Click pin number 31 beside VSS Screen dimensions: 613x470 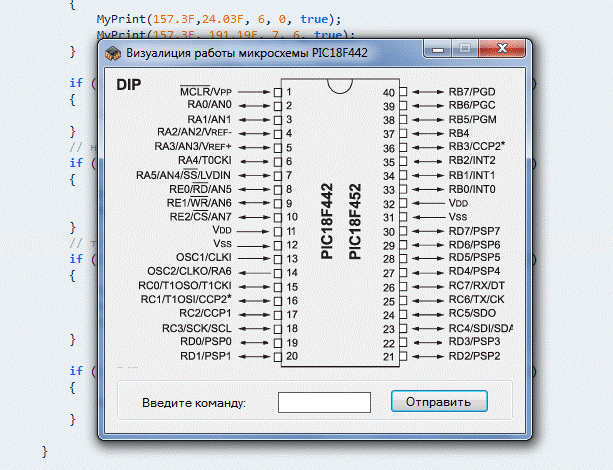[389, 218]
